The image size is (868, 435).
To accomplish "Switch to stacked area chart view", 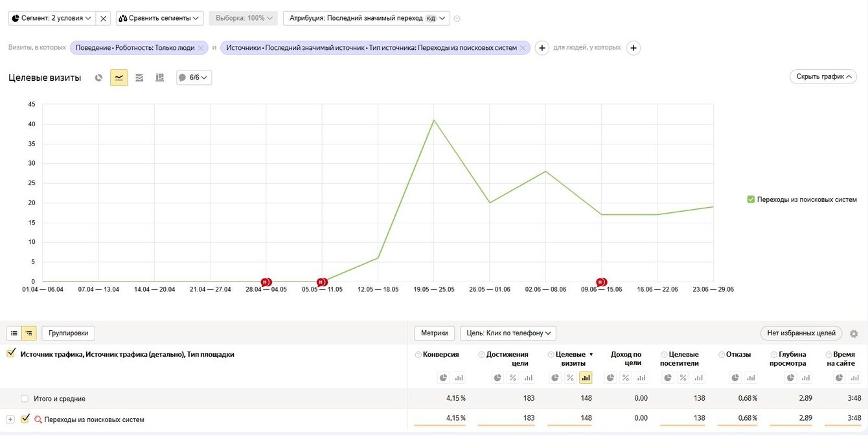I will pos(139,78).
